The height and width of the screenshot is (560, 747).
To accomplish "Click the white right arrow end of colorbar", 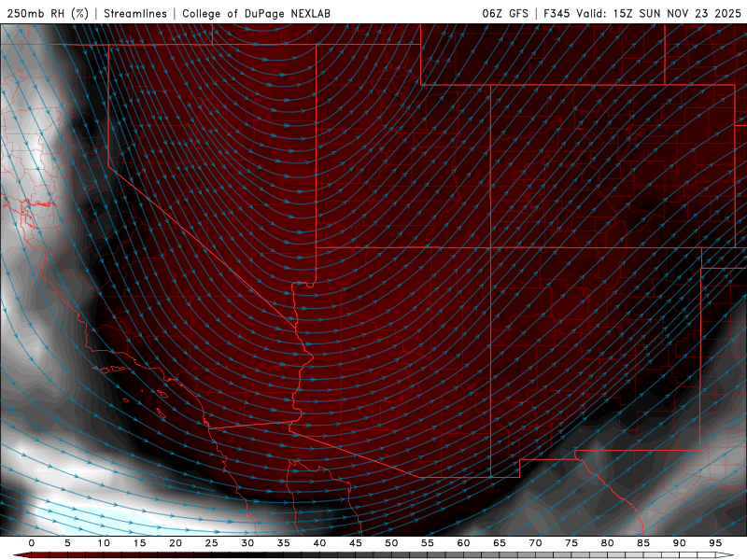I will pos(726,555).
